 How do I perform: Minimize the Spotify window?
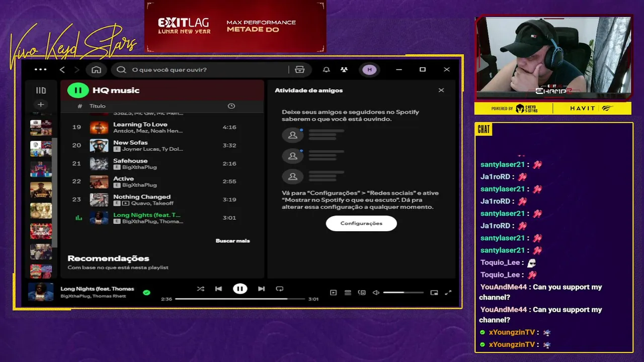click(x=399, y=69)
